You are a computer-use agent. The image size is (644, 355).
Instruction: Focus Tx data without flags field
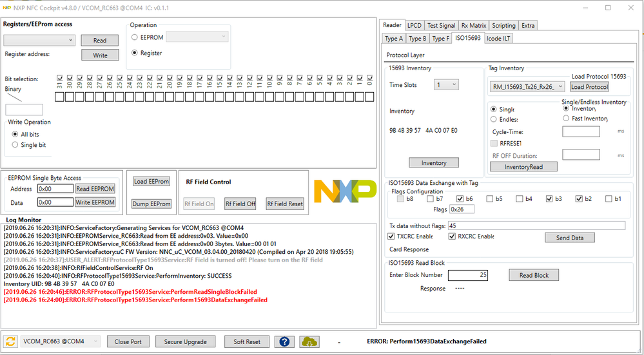point(536,225)
